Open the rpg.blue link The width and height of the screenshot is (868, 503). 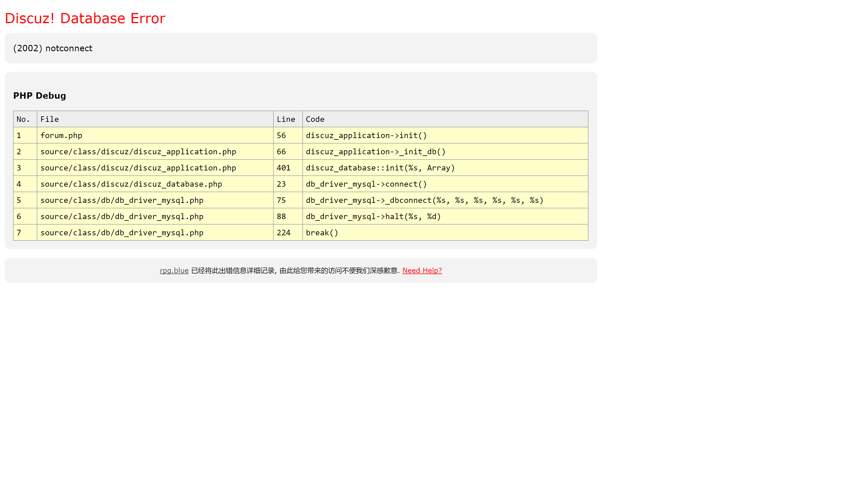pyautogui.click(x=174, y=270)
